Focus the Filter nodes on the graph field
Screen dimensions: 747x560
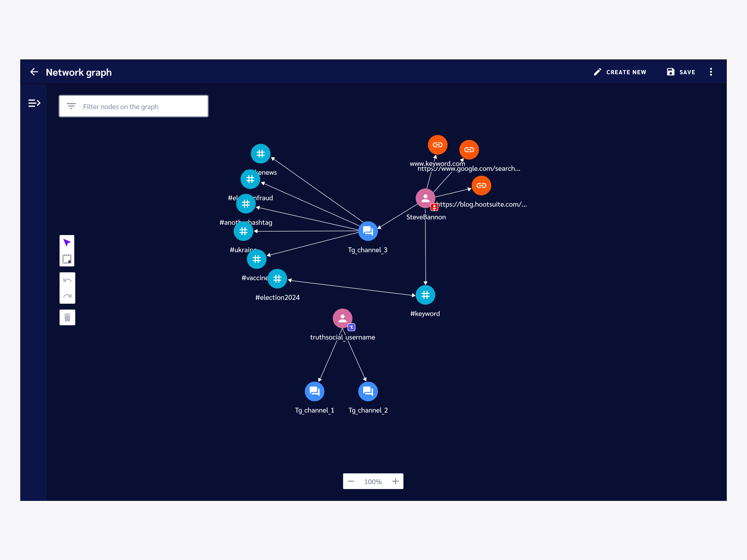point(134,106)
